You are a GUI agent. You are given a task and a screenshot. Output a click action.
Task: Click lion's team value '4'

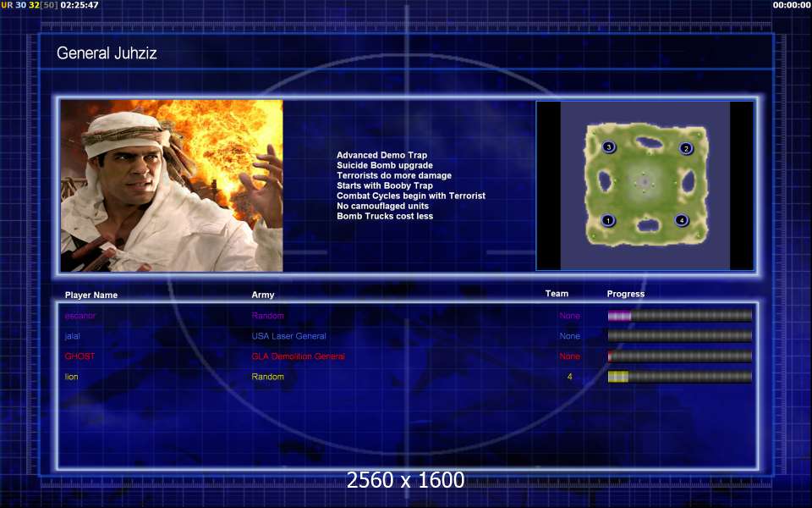569,377
